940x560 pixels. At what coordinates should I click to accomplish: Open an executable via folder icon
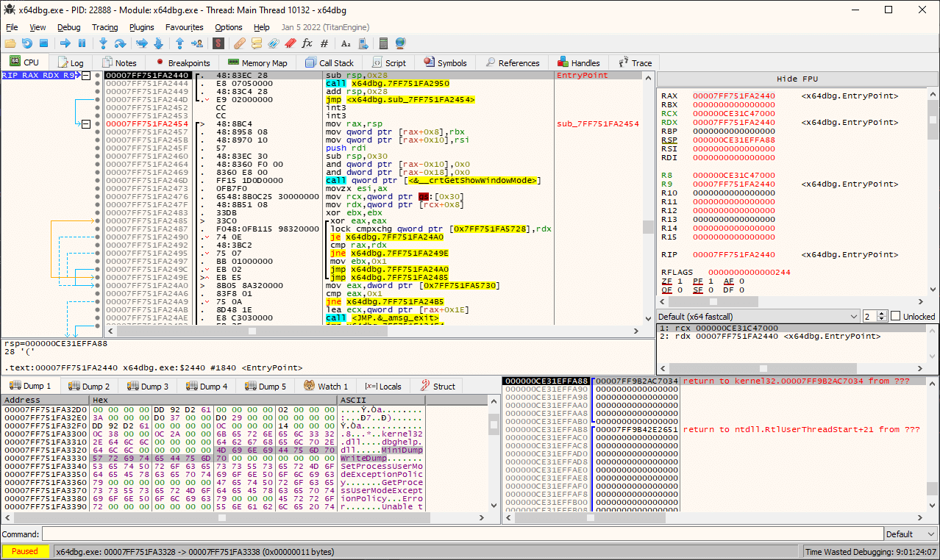10,43
